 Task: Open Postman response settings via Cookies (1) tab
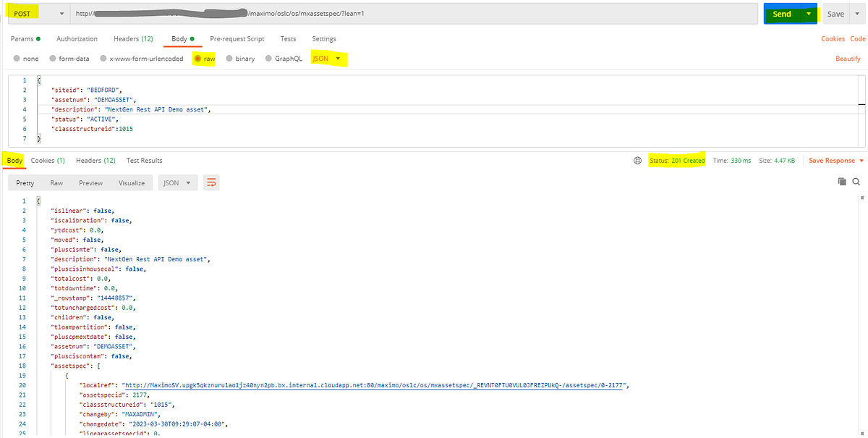tap(48, 160)
